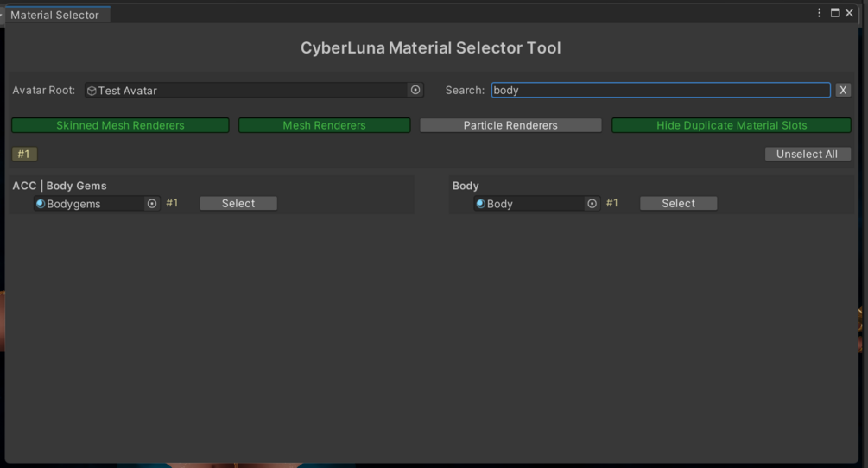The height and width of the screenshot is (468, 868).
Task: Click the Bodygems material field
Action: pos(97,204)
